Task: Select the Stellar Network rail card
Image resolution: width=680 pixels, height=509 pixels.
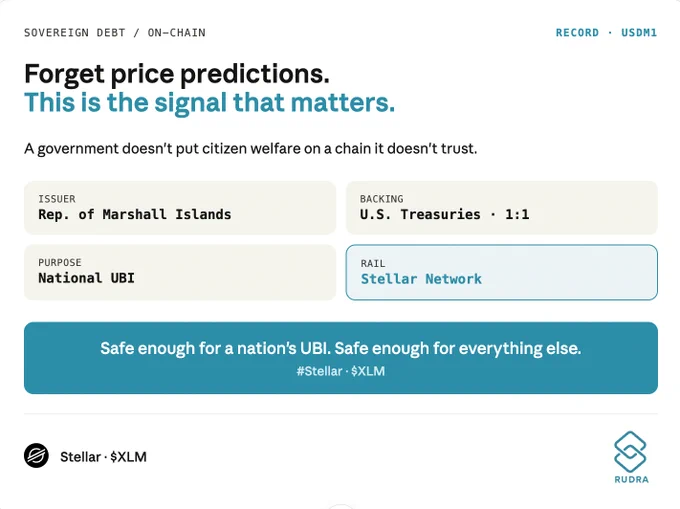Action: pos(502,272)
